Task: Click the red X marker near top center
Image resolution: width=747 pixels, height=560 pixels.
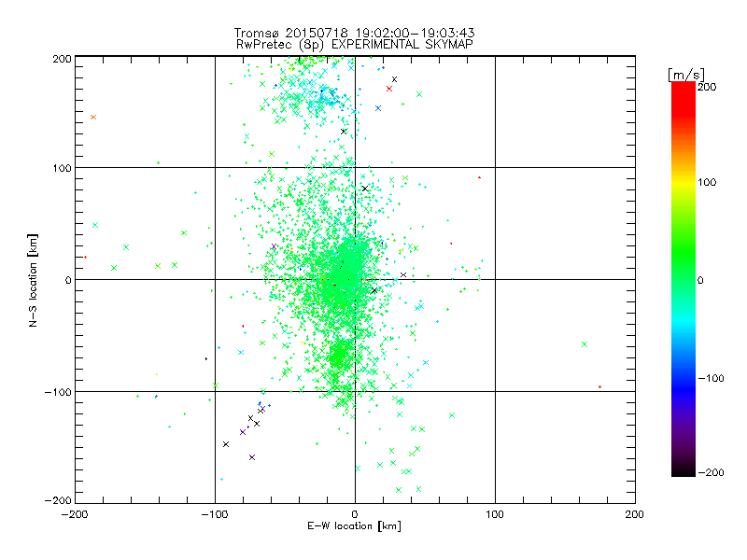Action: [x=389, y=89]
